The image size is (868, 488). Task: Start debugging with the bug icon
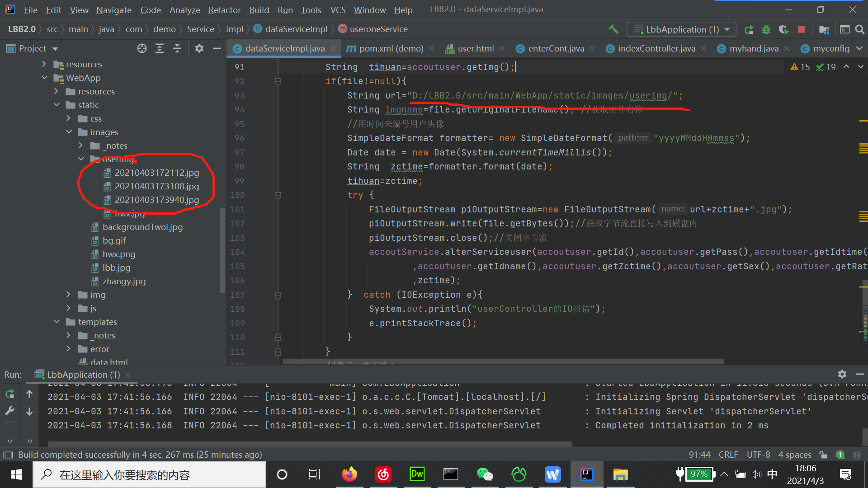click(x=766, y=29)
